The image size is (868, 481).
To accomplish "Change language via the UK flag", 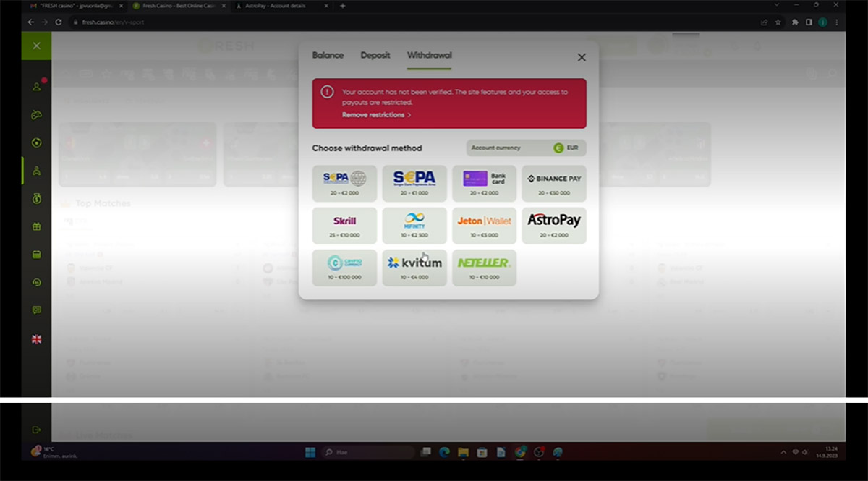I will (36, 339).
